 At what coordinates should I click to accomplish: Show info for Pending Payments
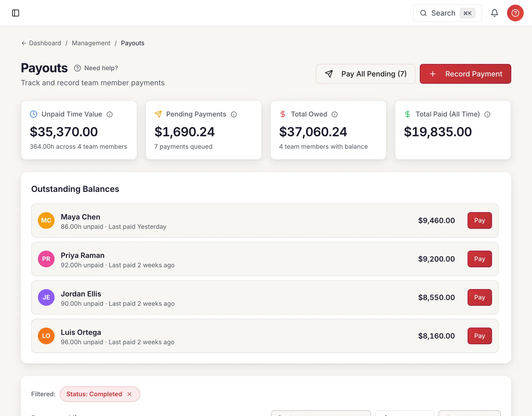tap(234, 114)
